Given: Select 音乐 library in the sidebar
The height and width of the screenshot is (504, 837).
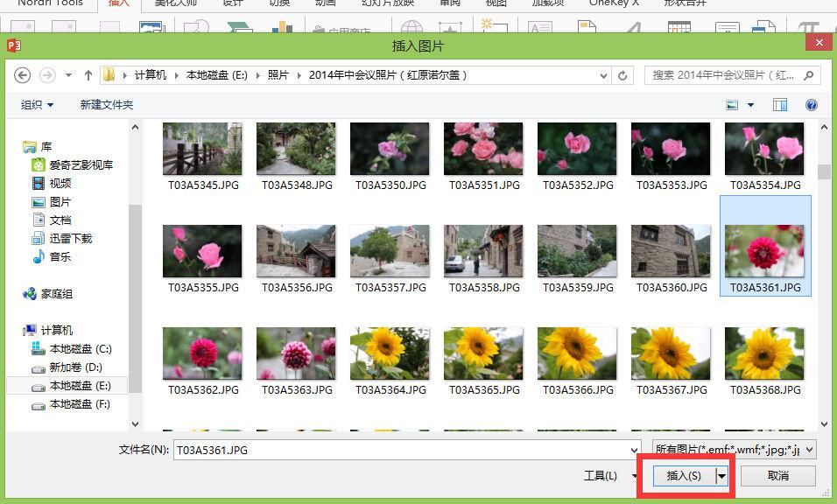Looking at the screenshot, I should 60,256.
